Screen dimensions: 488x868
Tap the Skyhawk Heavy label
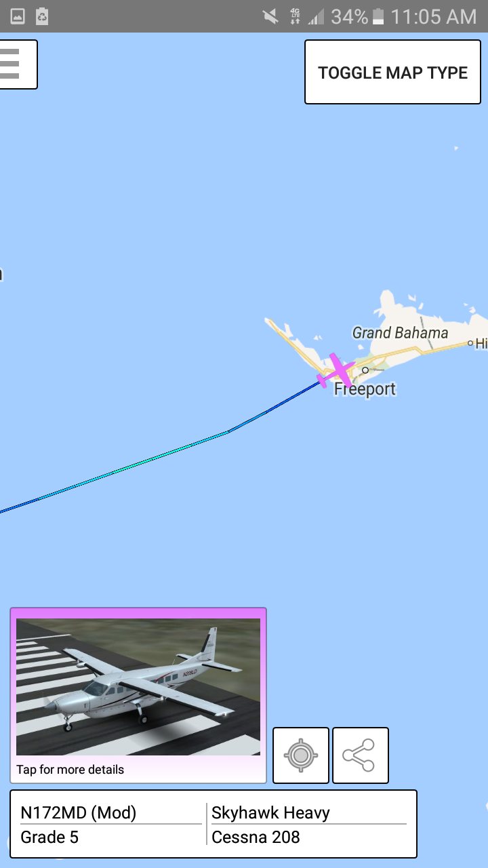pyautogui.click(x=270, y=812)
